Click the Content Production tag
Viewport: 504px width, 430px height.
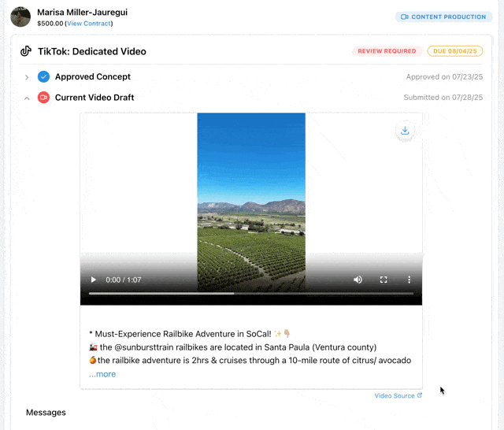[443, 17]
